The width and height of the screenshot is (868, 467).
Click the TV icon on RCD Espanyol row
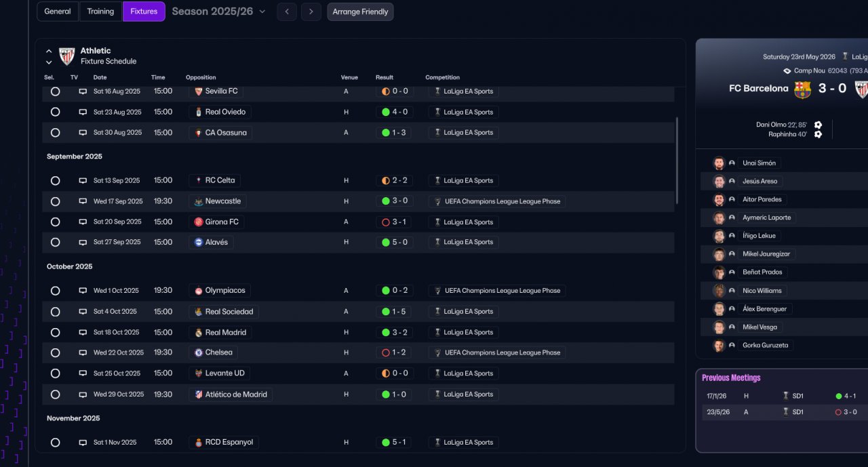[83, 442]
